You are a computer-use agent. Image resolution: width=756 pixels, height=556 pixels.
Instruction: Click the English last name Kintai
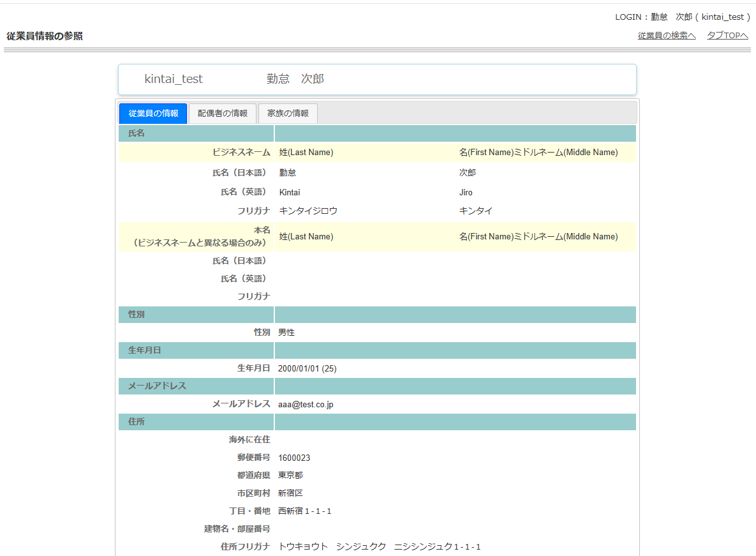click(x=290, y=192)
